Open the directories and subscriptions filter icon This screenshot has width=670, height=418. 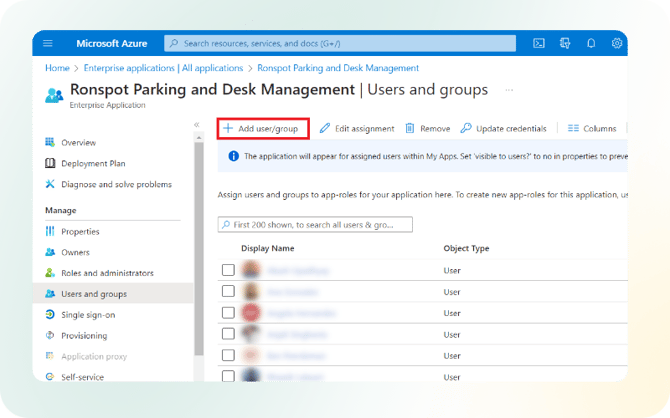(565, 43)
